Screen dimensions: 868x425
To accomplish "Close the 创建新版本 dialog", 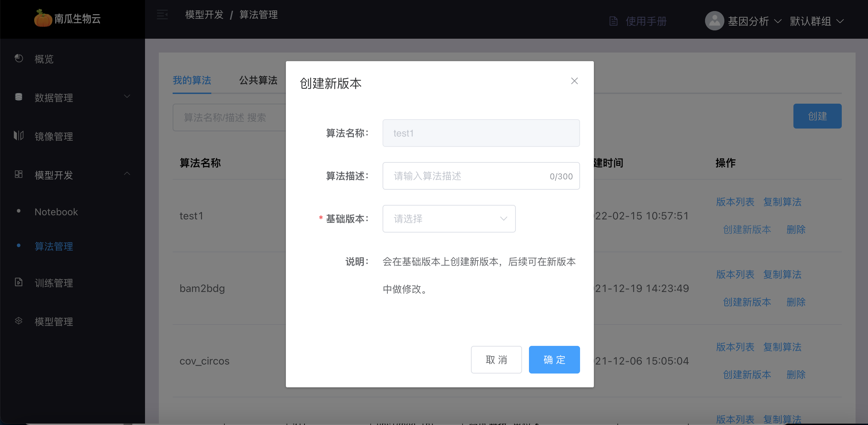I will click(x=575, y=81).
